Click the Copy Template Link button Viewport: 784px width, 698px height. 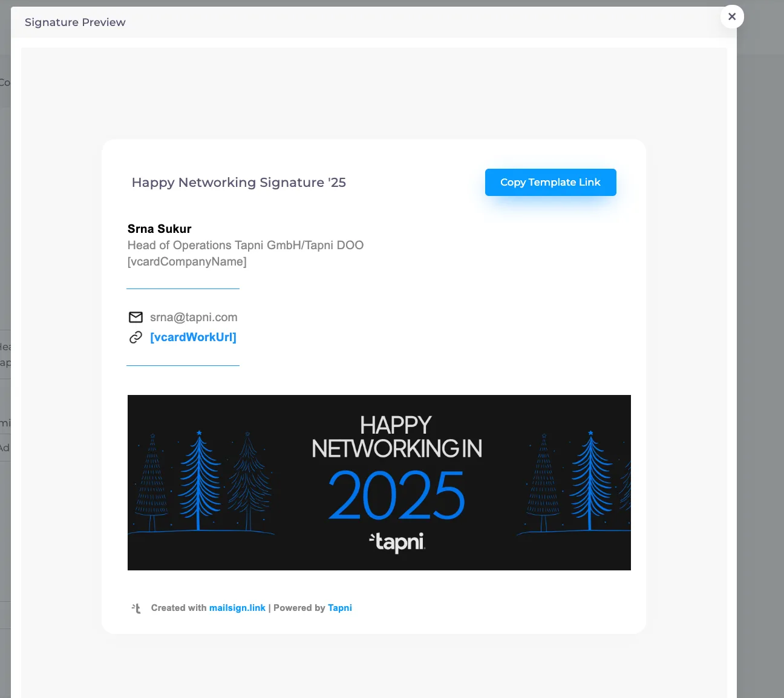[x=550, y=182]
